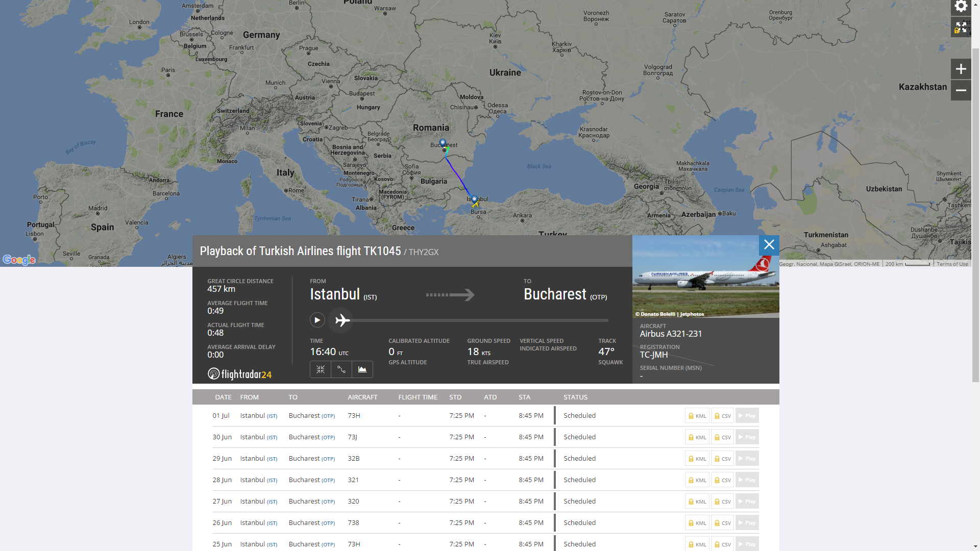Open the altitude graph chart icon
Image resolution: width=980 pixels, height=551 pixels.
(362, 369)
